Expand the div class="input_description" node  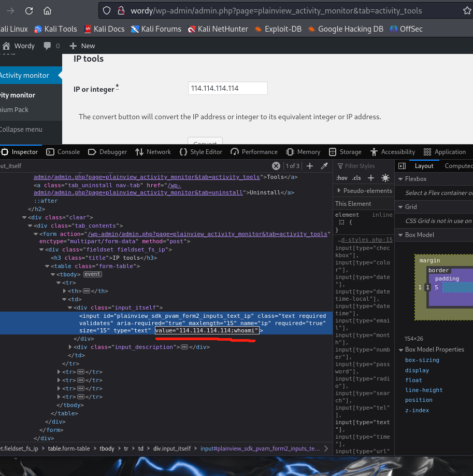pos(70,347)
